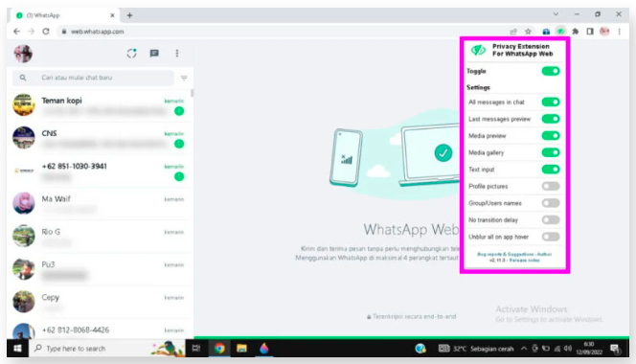The width and height of the screenshot is (636, 364).
Task: Click the blue extension icon in toolbar
Action: (x=546, y=32)
